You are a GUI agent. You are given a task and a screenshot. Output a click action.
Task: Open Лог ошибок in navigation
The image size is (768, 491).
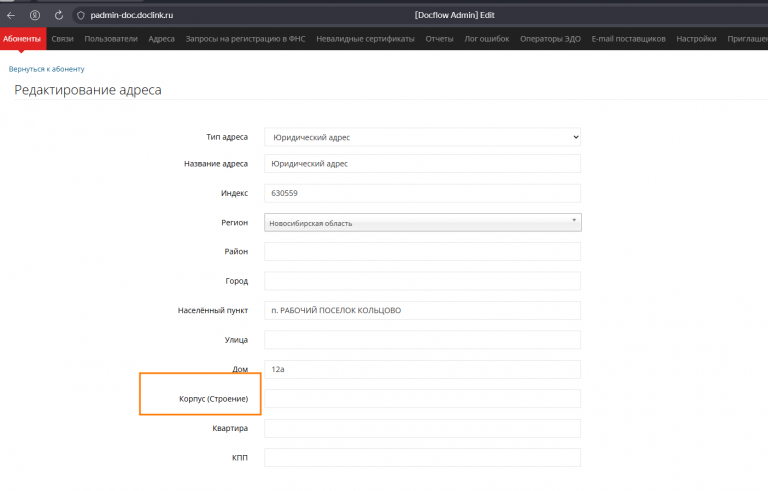tap(487, 39)
